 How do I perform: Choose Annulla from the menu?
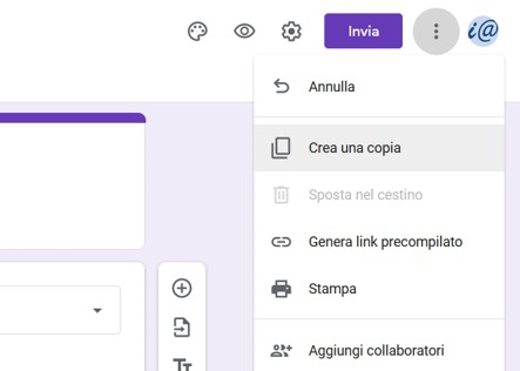[379, 87]
